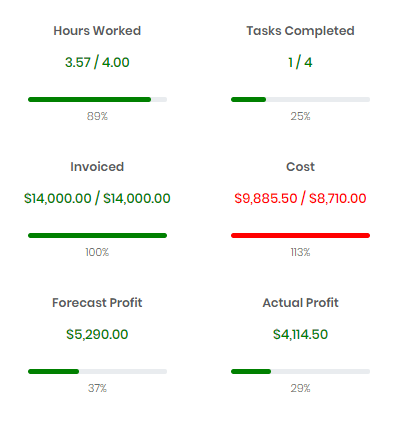Click the red Cost progress bar

(300, 235)
